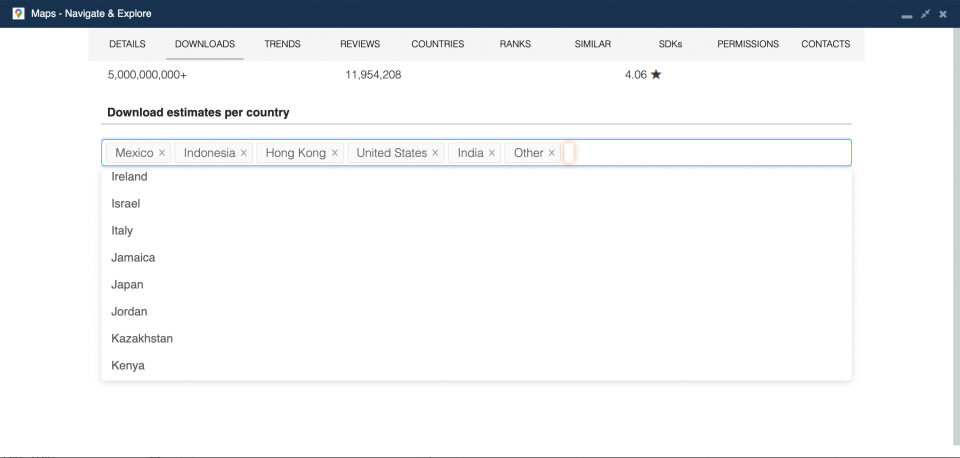Click the 11,954,208 value

pos(373,75)
